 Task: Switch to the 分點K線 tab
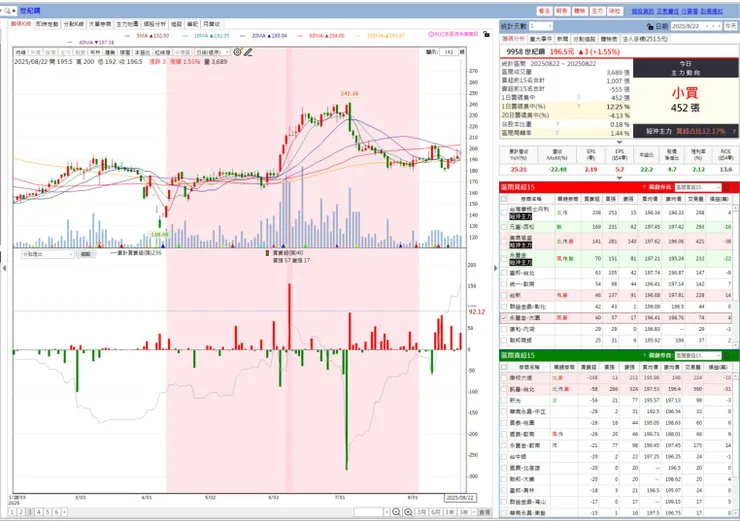point(74,24)
